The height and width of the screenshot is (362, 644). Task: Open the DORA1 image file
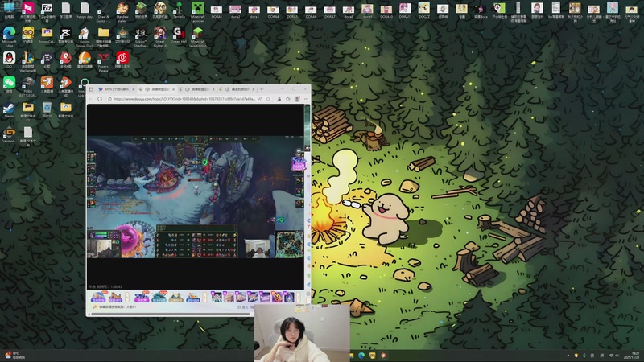[x=217, y=10]
